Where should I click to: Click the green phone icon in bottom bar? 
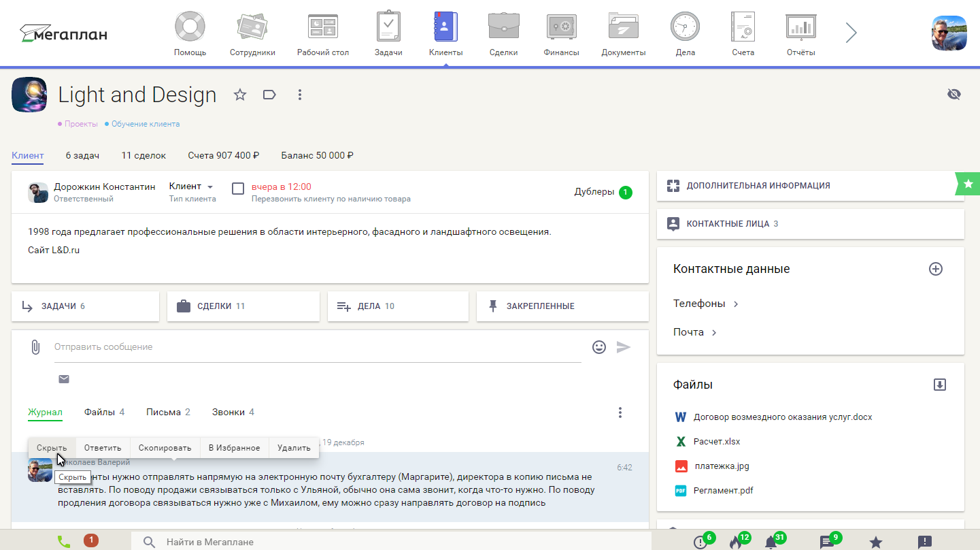[63, 542]
